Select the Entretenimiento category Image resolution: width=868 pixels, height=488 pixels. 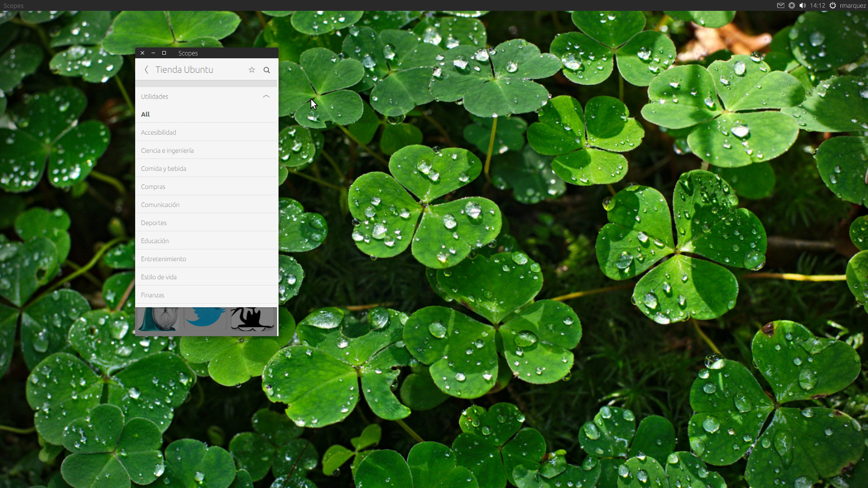click(x=164, y=259)
